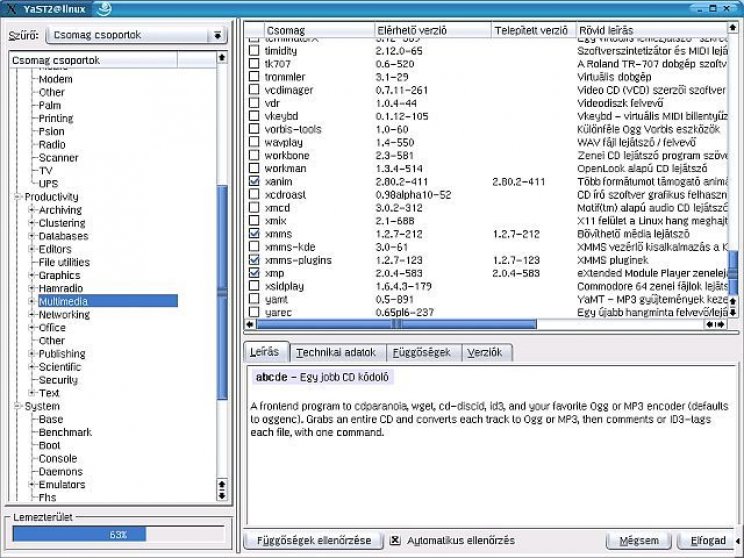744x558 pixels.
Task: Toggle Automatikus ellenőrzés checkbox
Action: pyautogui.click(x=395, y=540)
